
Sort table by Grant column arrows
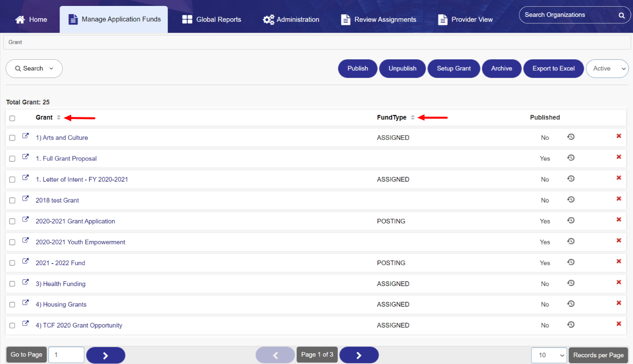59,118
